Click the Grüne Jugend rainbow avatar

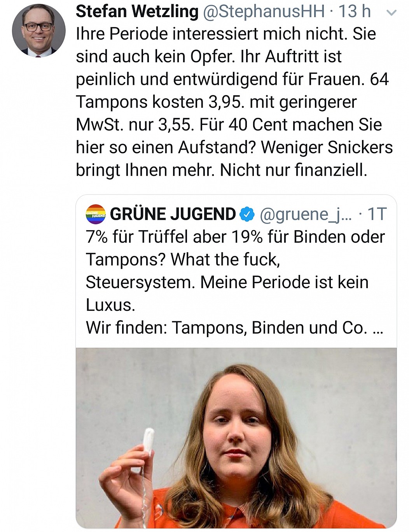click(x=95, y=214)
